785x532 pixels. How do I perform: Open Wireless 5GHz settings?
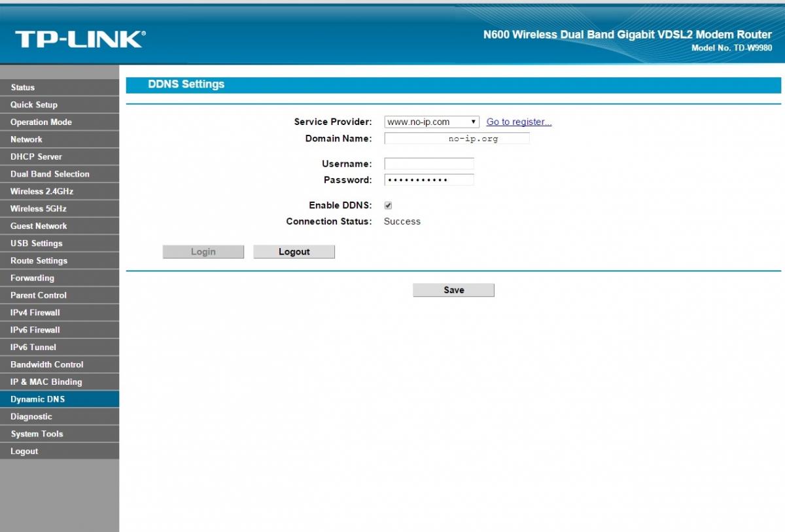click(x=60, y=209)
